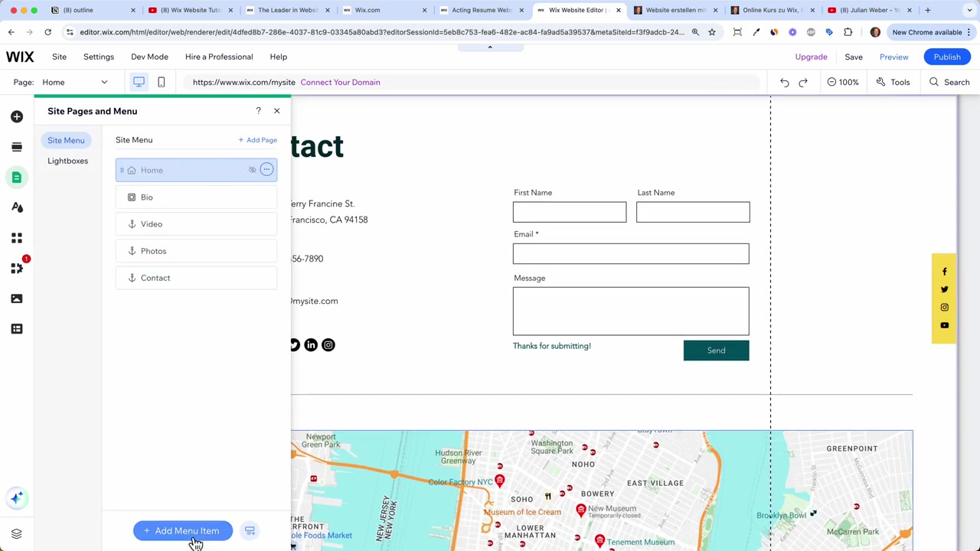Click the Email input field
This screenshot has width=980, height=551.
[631, 254]
